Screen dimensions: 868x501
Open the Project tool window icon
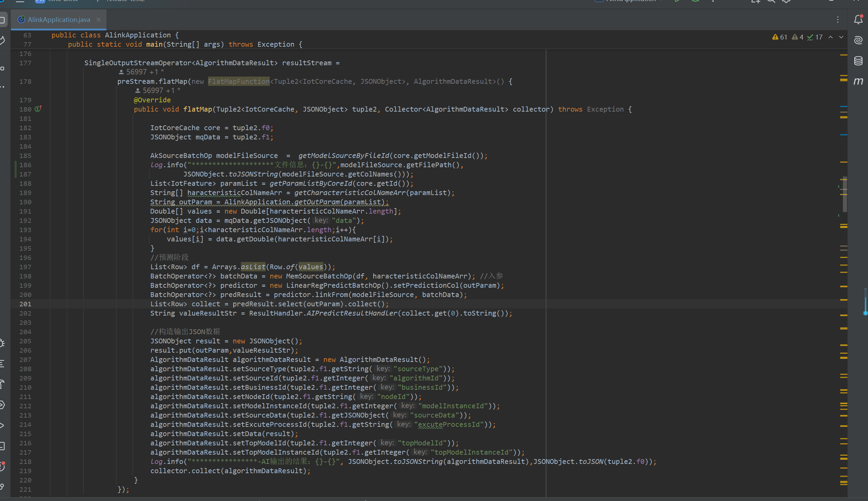pyautogui.click(x=3, y=20)
